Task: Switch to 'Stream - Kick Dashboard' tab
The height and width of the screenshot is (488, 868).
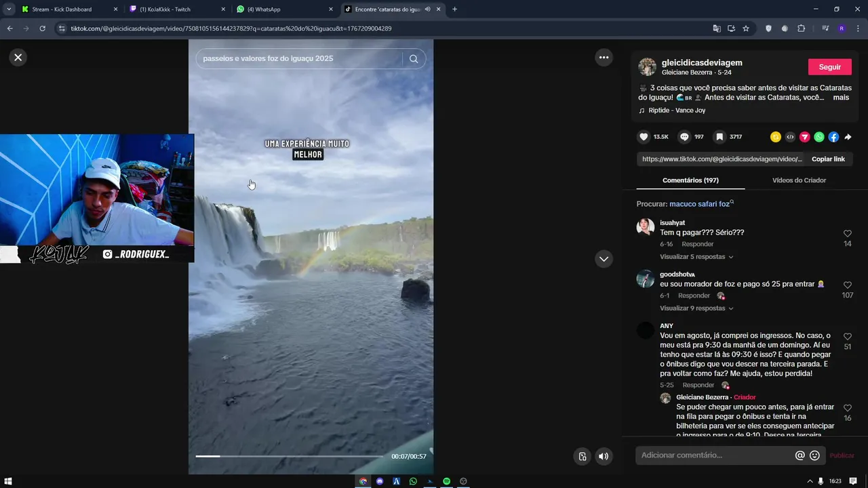Action: click(x=69, y=9)
